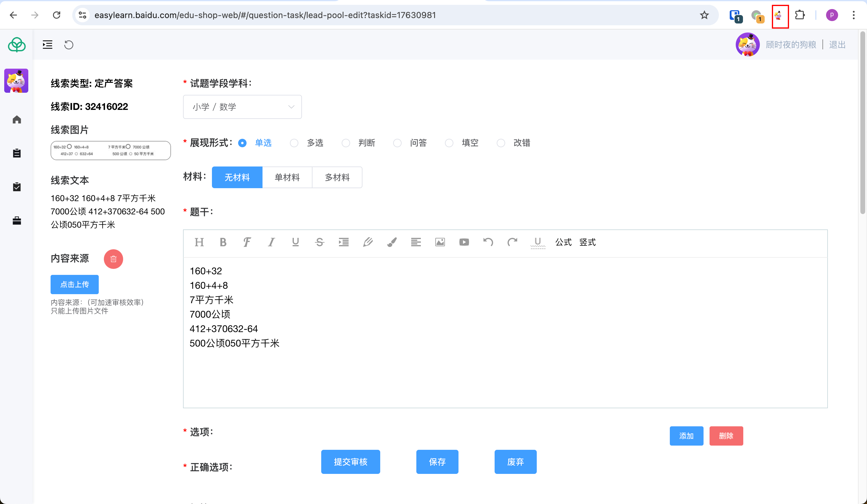This screenshot has height=504, width=867.
Task: Insert an image using the picture icon
Action: click(440, 242)
